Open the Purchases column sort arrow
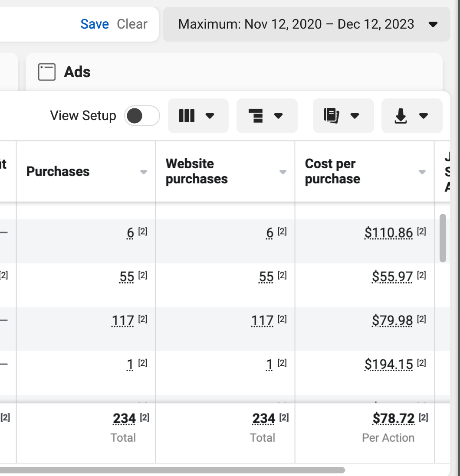Viewport: 460px width, 476px height. 144,172
